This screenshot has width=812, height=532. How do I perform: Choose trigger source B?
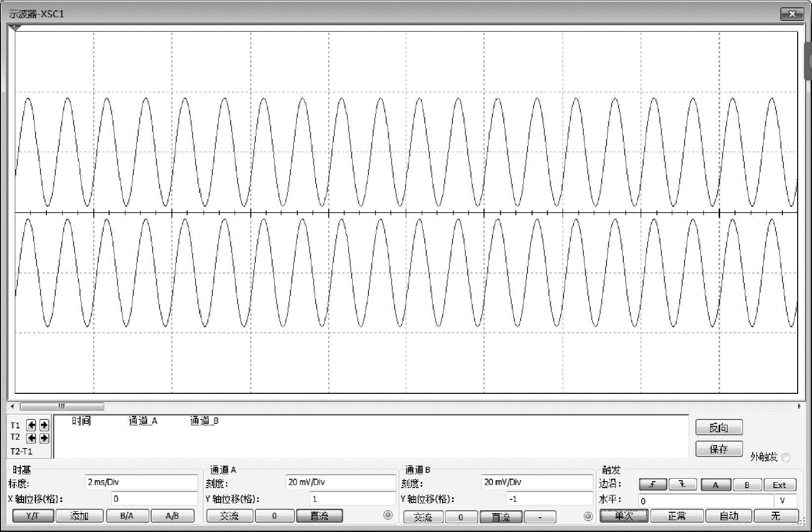(x=747, y=485)
